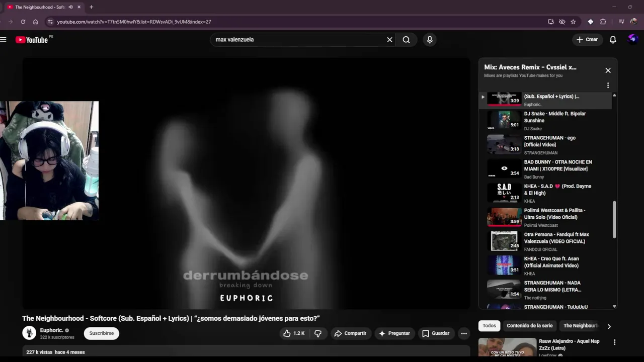Open the notifications bell
Screen dimensions: 644x362
(613, 40)
